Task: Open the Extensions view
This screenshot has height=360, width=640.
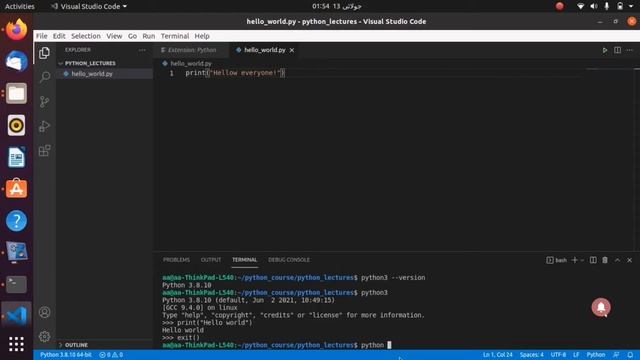Action: point(44,151)
